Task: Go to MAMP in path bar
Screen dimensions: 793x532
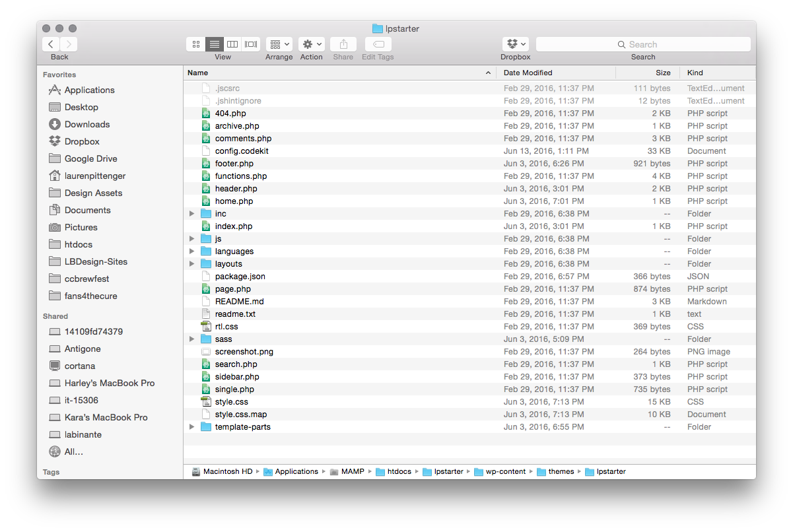Action: pyautogui.click(x=347, y=471)
